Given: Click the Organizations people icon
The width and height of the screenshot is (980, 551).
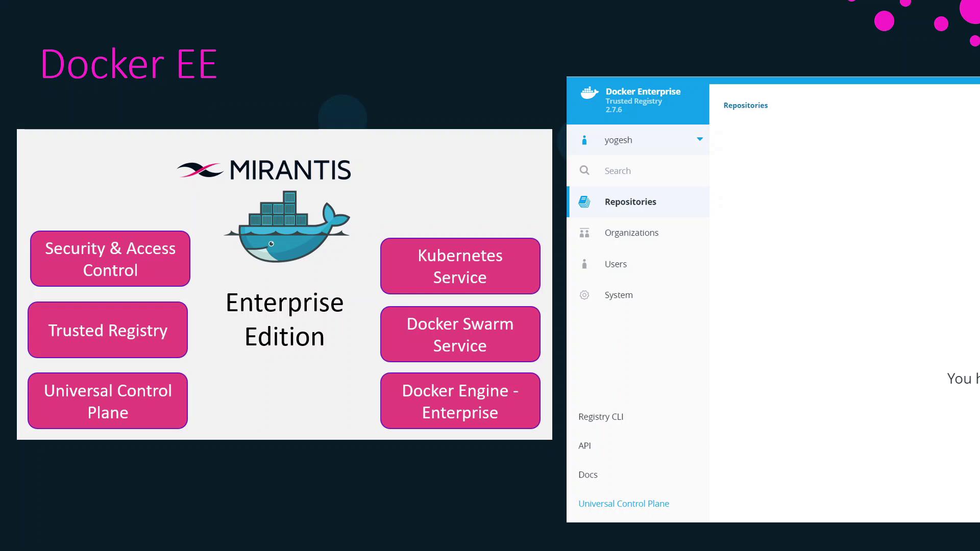Looking at the screenshot, I should (584, 233).
